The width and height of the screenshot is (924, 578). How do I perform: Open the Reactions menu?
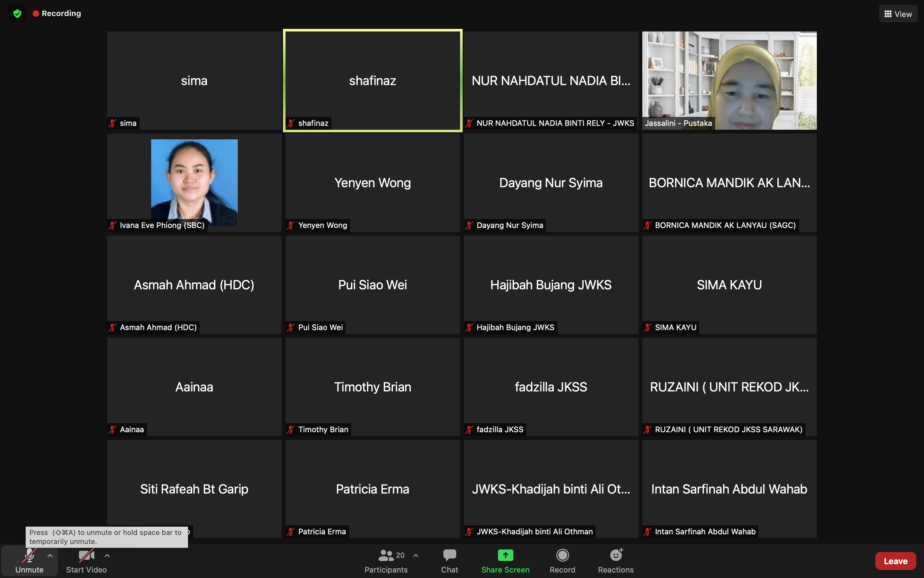(x=615, y=561)
